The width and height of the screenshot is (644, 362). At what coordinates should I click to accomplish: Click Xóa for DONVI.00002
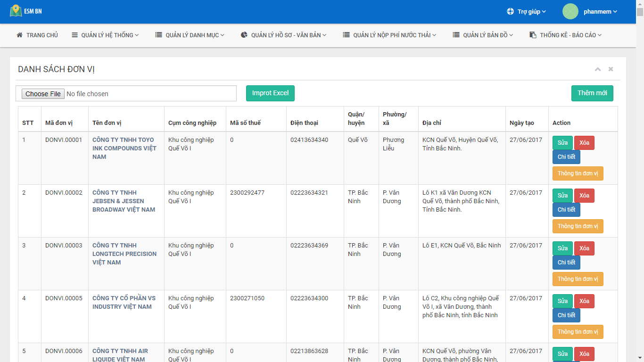click(x=584, y=196)
